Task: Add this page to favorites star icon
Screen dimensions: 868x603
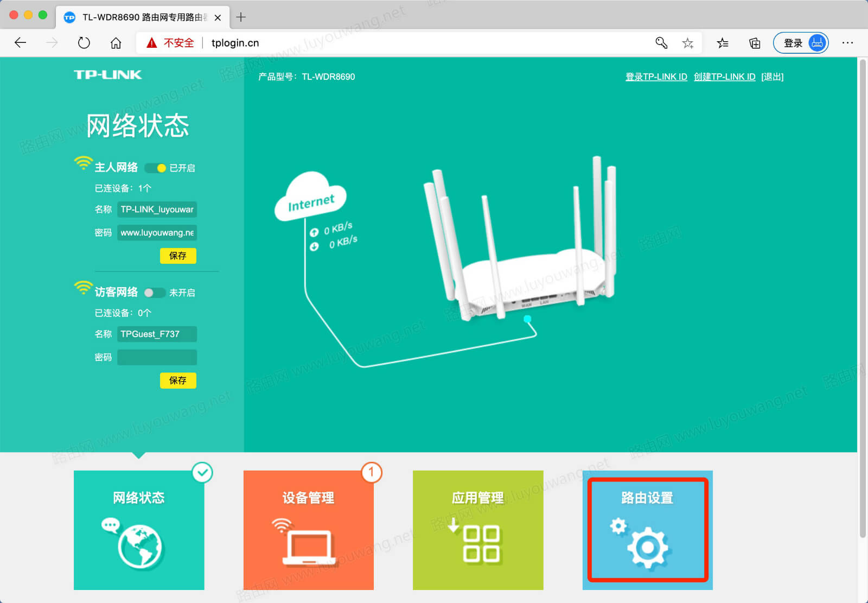Action: pyautogui.click(x=688, y=43)
